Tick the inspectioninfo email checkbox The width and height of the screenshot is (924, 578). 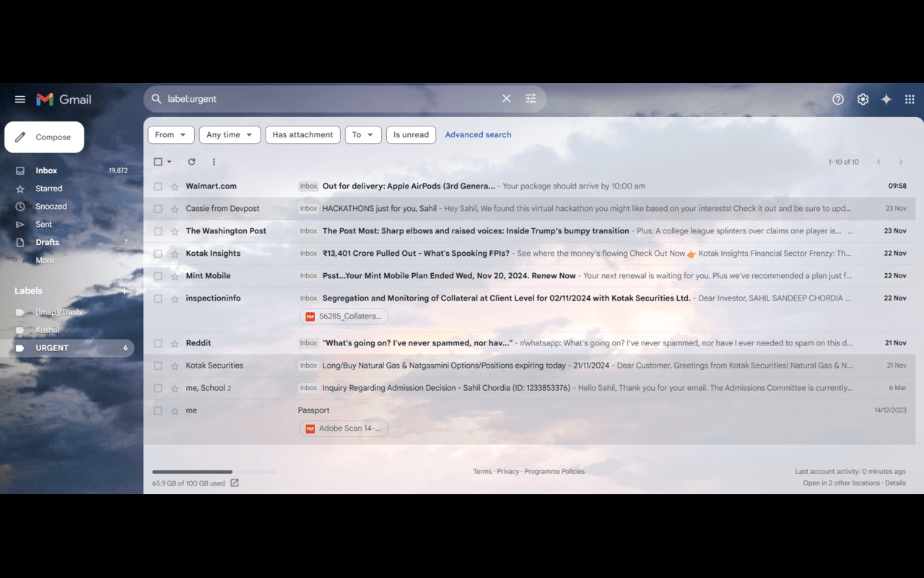pos(158,298)
